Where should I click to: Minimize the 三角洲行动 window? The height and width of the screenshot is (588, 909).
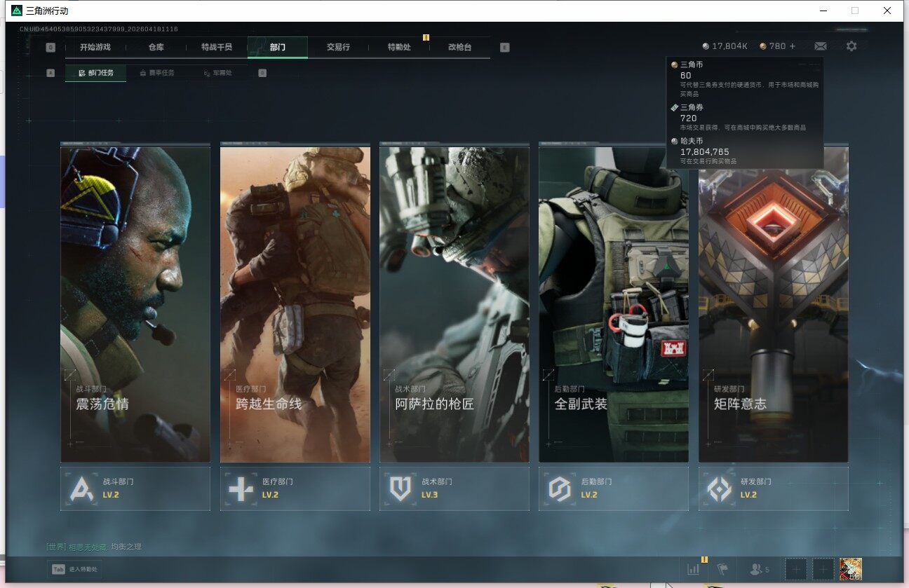coord(823,11)
